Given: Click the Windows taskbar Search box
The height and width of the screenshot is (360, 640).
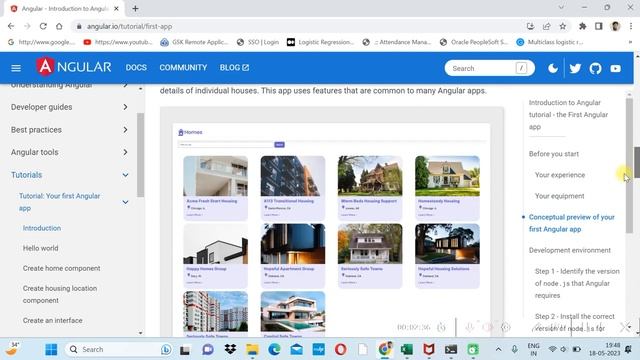Looking at the screenshot, I should tap(118, 349).
